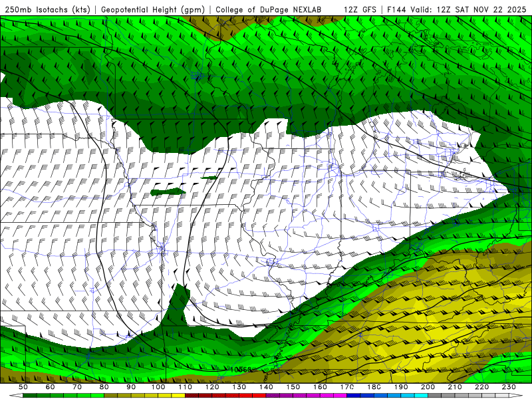This screenshot has height=399, width=532.
Task: Click the 50 knot legend value
Action: coord(23,387)
